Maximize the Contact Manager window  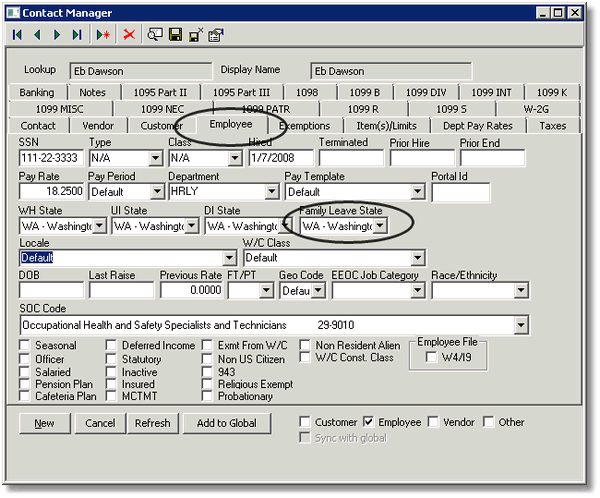tap(558, 13)
